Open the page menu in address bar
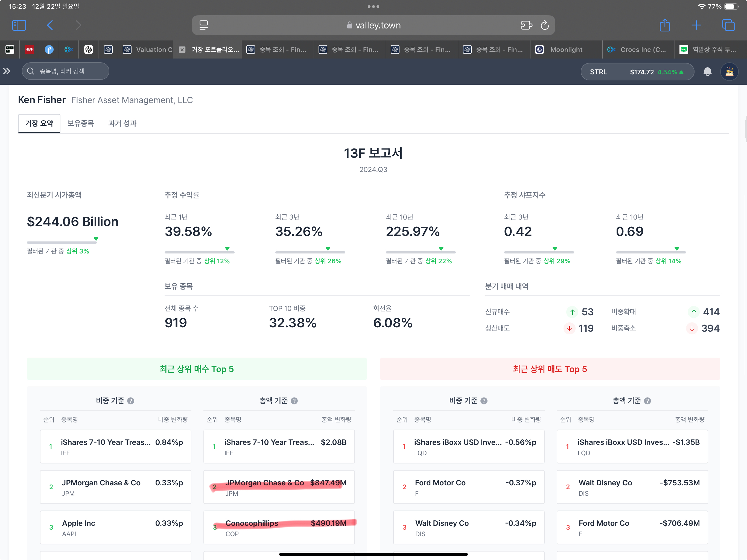The height and width of the screenshot is (560, 747). click(x=204, y=25)
